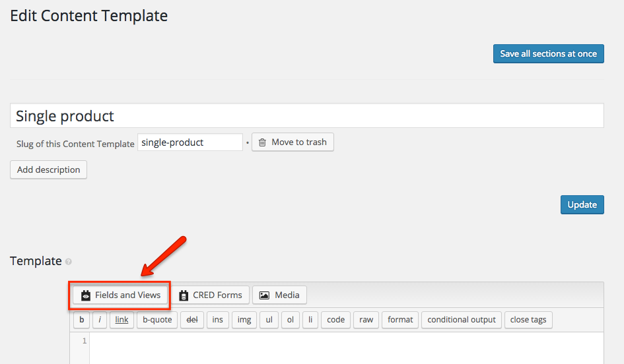Click the ins quicktag button

218,320
